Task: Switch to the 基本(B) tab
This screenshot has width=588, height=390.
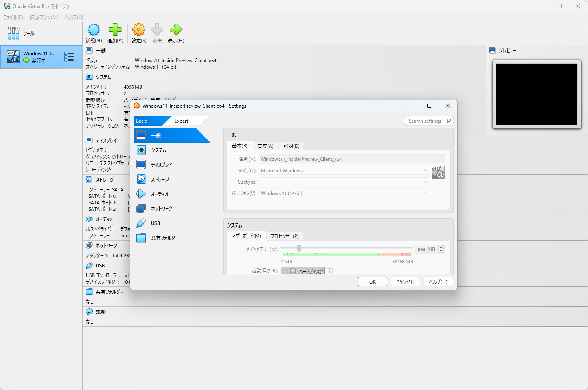Action: click(x=240, y=146)
